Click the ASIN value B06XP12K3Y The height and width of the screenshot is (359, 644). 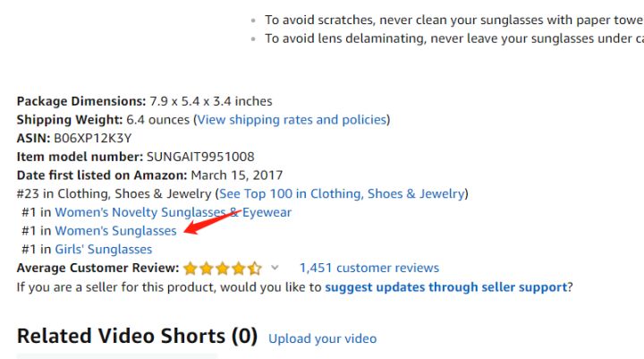[x=92, y=138]
